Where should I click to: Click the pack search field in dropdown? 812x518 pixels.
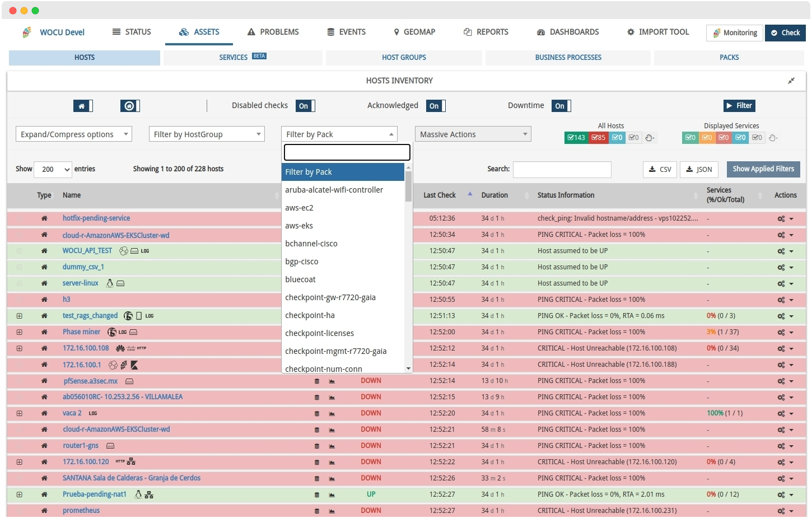tap(347, 152)
